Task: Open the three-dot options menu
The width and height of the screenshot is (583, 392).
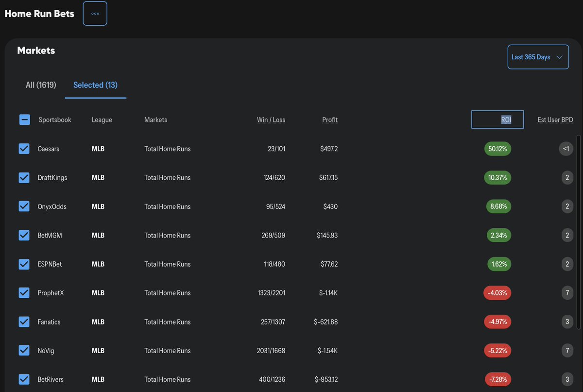Action: 95,14
